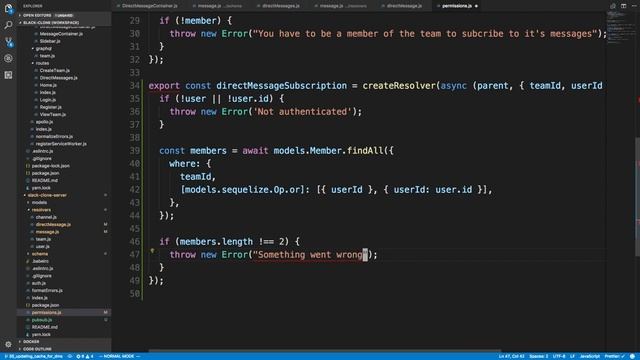
Task: Click Prettier status bar item
Action: pos(614,356)
